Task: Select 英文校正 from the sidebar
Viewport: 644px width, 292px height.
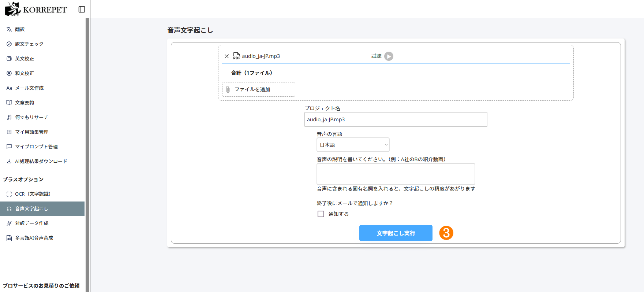Action: click(x=42, y=59)
